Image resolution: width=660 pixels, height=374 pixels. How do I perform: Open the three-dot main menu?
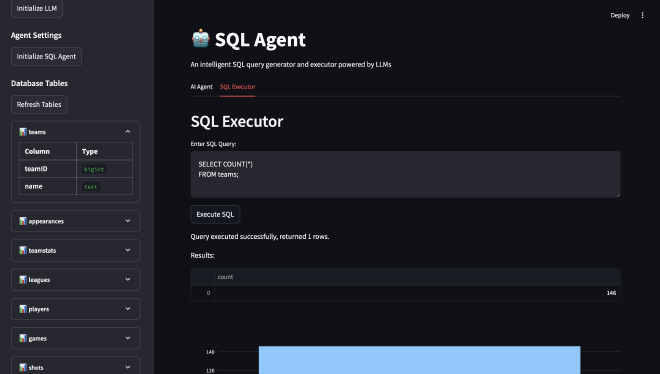(642, 15)
